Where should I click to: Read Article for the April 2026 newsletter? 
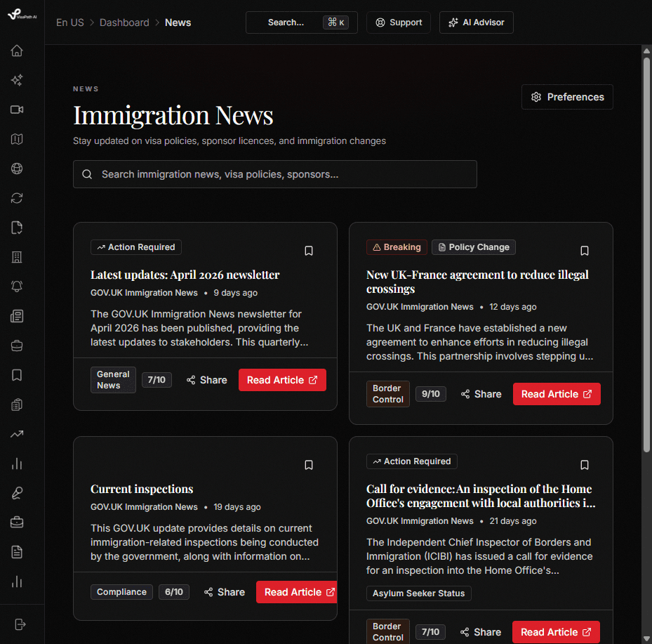click(282, 380)
